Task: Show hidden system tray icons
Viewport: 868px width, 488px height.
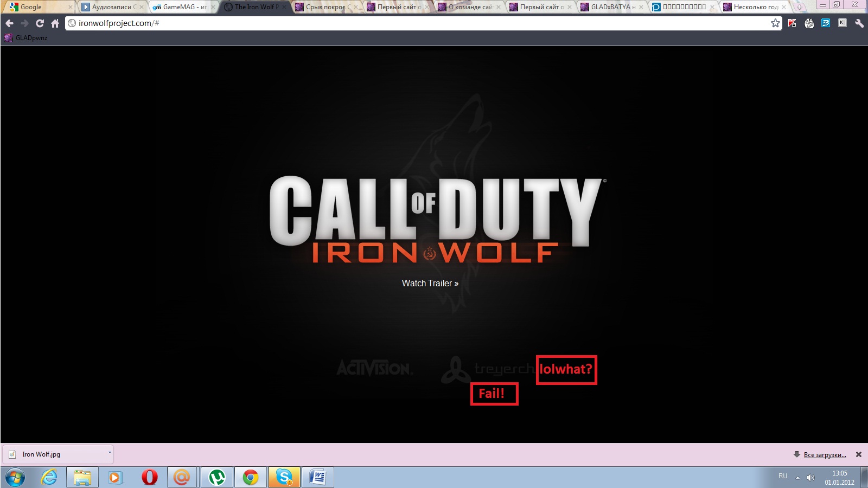Action: click(x=797, y=478)
